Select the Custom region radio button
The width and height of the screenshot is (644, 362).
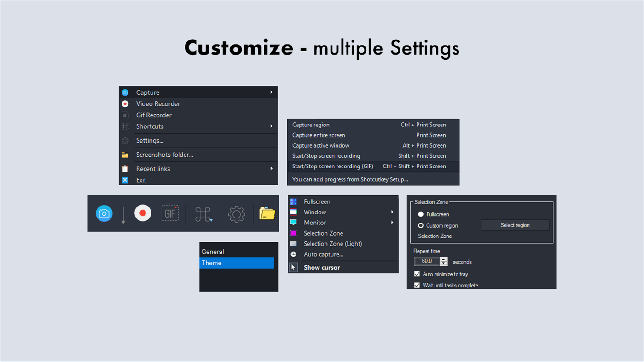(420, 225)
